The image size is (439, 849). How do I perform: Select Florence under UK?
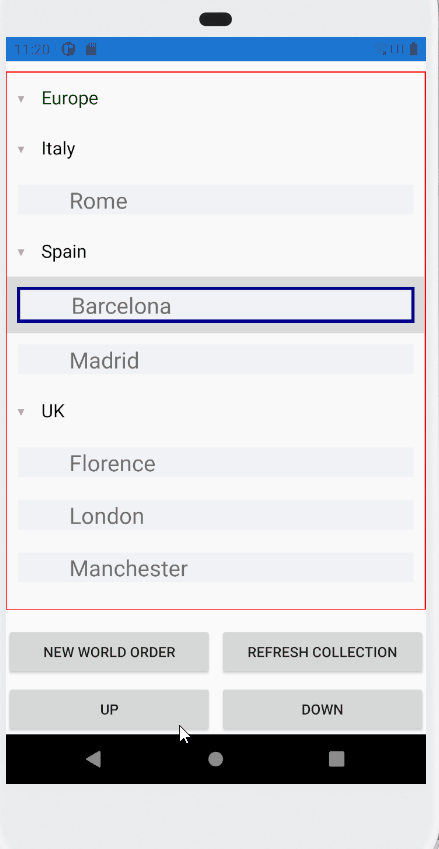pos(215,462)
